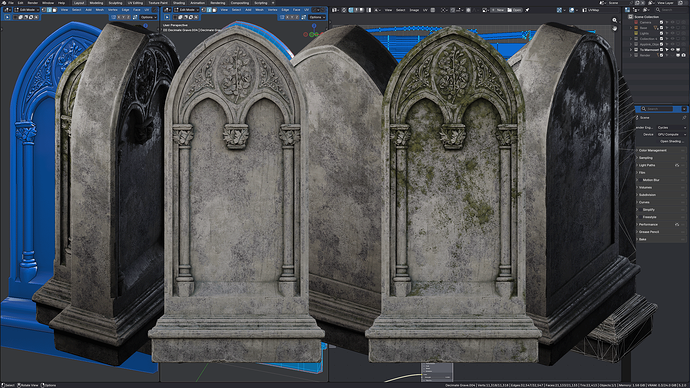
Task: Click the pan hand icon in UV editor
Action: click(x=615, y=28)
